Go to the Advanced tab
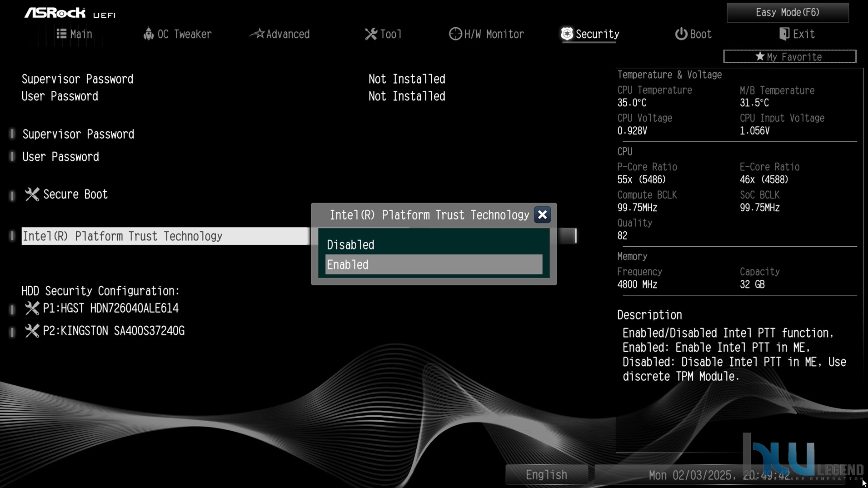The width and height of the screenshot is (868, 488). pyautogui.click(x=280, y=34)
